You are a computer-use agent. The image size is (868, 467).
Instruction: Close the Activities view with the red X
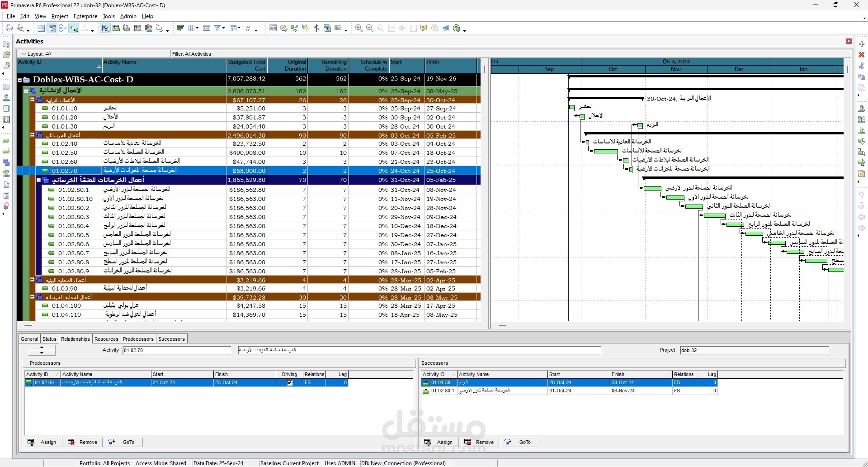click(849, 41)
